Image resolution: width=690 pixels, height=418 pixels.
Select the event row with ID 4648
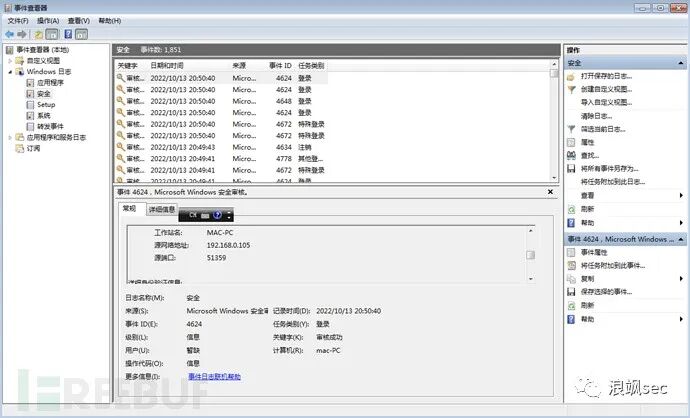221,101
